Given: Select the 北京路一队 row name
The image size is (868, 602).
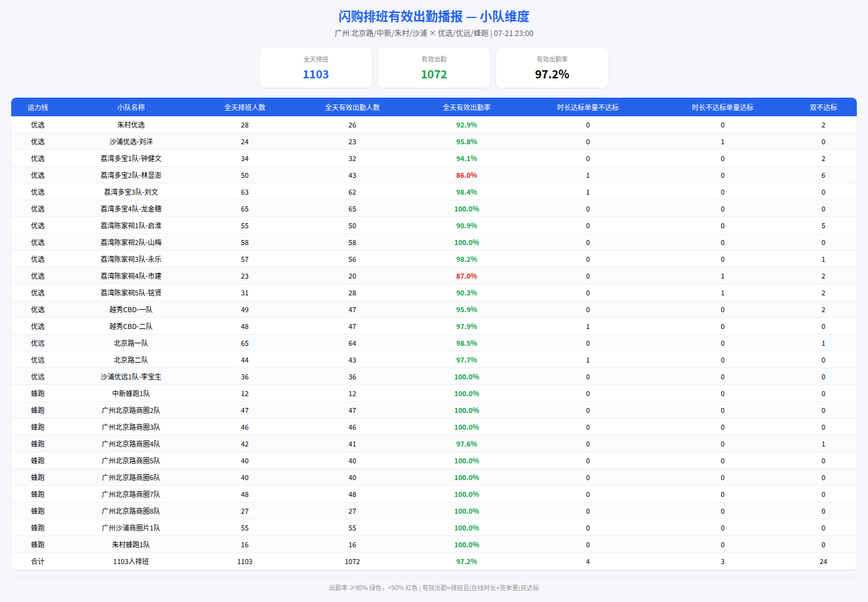Looking at the screenshot, I should (x=131, y=343).
